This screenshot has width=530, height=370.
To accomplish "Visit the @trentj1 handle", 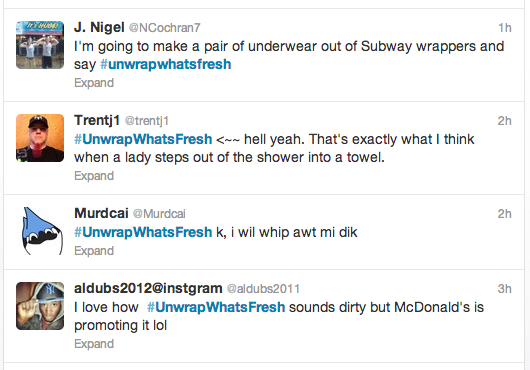I will click(x=147, y=121).
